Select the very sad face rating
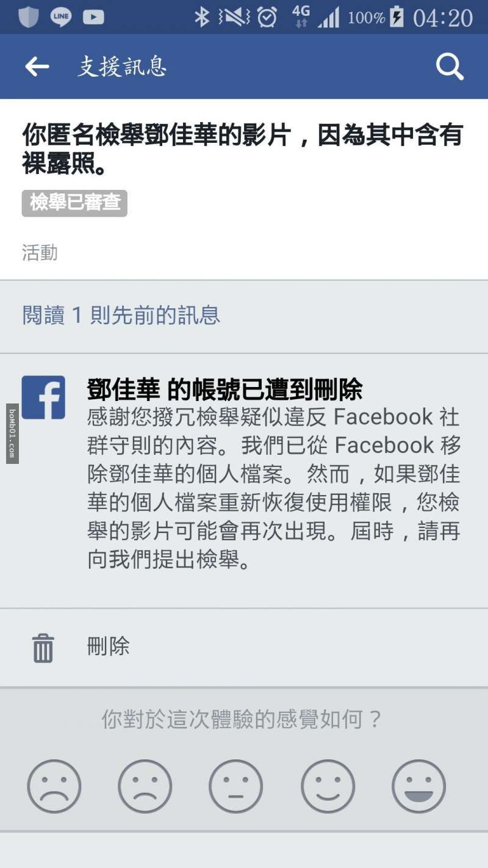488x868 pixels. (54, 786)
